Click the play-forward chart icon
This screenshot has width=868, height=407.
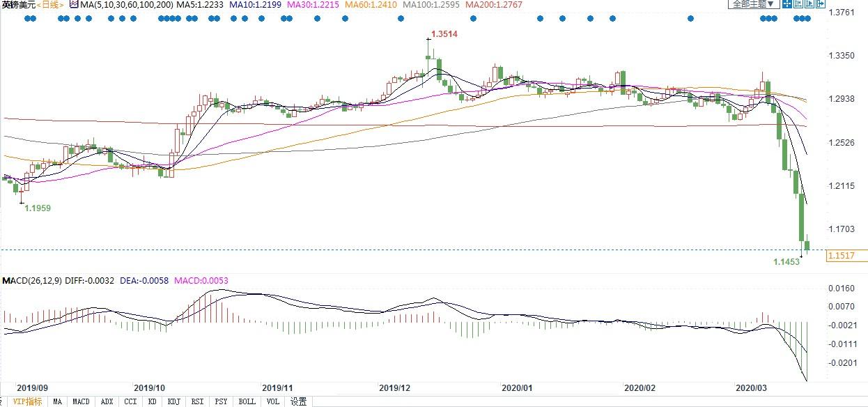(808, 3)
